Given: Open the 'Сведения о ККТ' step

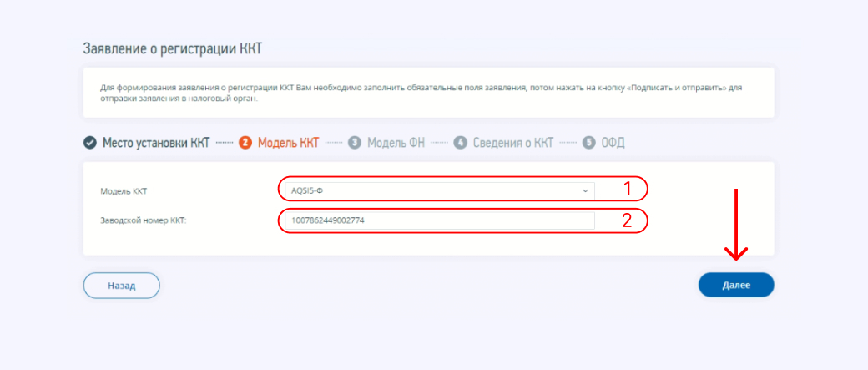Looking at the screenshot, I should 514,142.
